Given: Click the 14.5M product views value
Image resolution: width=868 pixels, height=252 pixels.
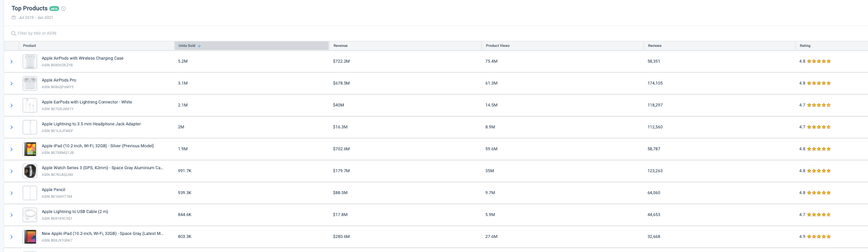Looking at the screenshot, I should pyautogui.click(x=491, y=105).
